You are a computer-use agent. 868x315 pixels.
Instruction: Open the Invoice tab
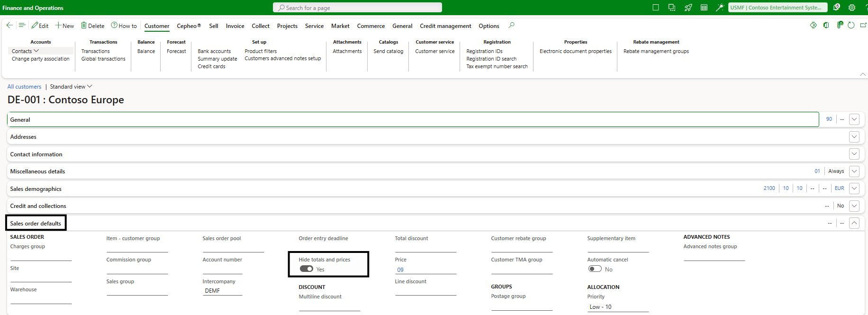(x=235, y=26)
